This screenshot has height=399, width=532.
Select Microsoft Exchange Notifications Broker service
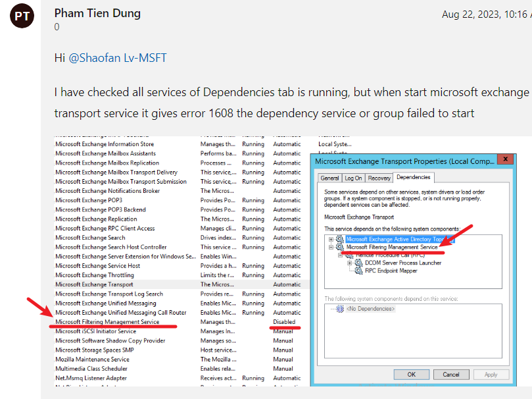click(x=108, y=191)
